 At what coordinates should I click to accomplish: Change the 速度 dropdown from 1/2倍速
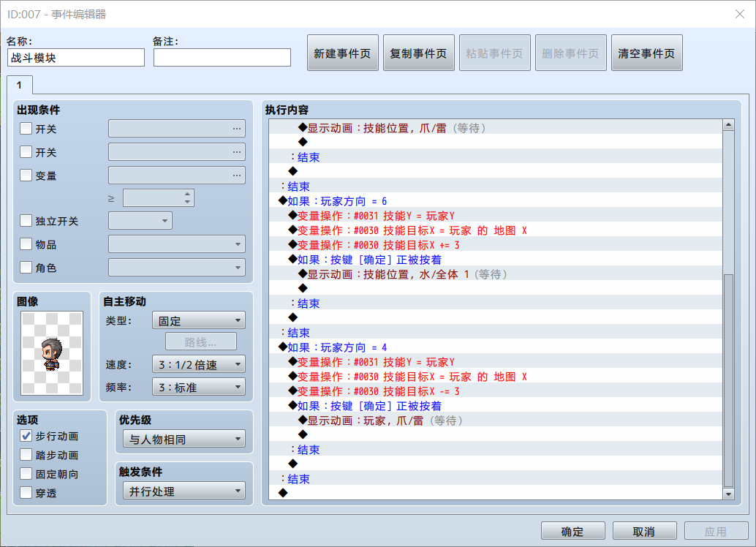(199, 365)
